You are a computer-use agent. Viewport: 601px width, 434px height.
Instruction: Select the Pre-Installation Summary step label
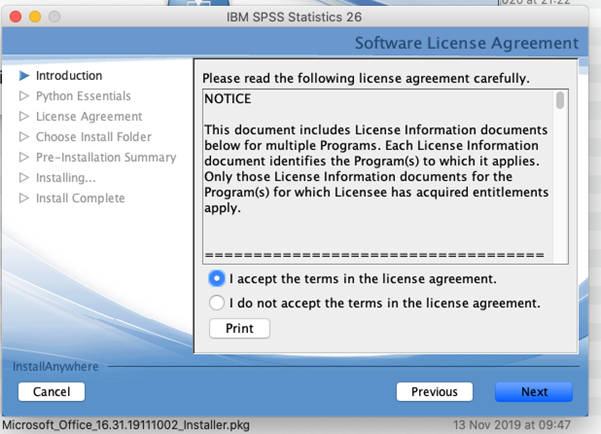click(x=106, y=158)
